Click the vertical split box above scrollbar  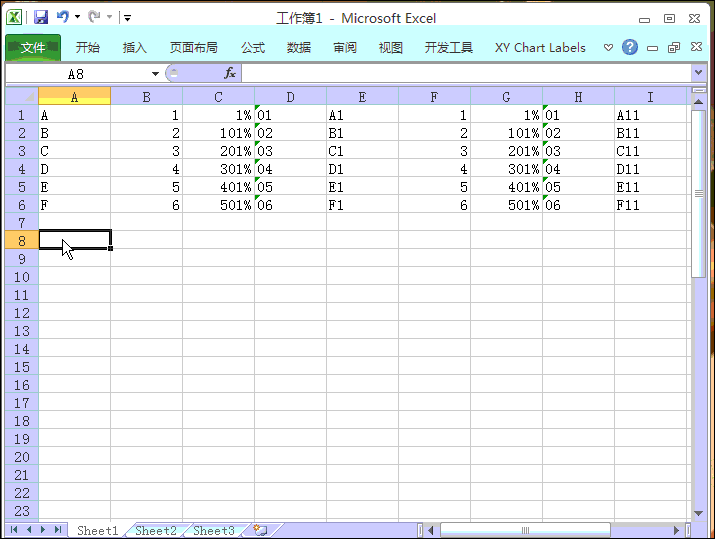pyautogui.click(x=698, y=90)
